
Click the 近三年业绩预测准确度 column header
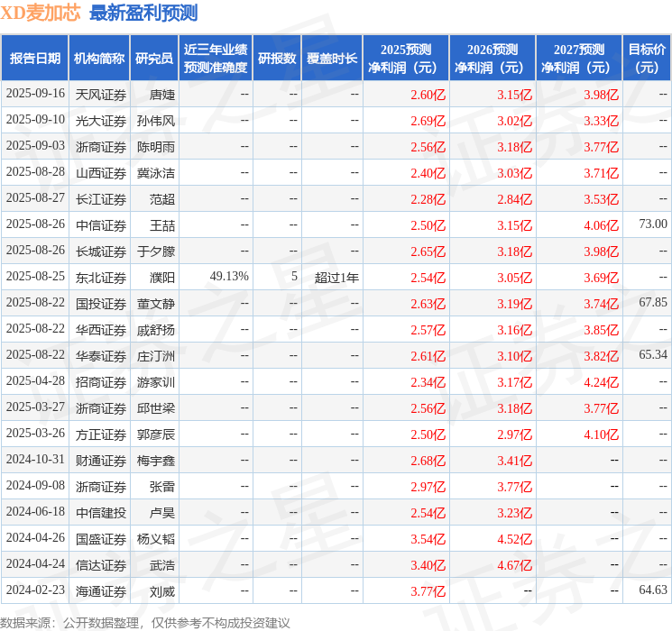click(x=216, y=59)
